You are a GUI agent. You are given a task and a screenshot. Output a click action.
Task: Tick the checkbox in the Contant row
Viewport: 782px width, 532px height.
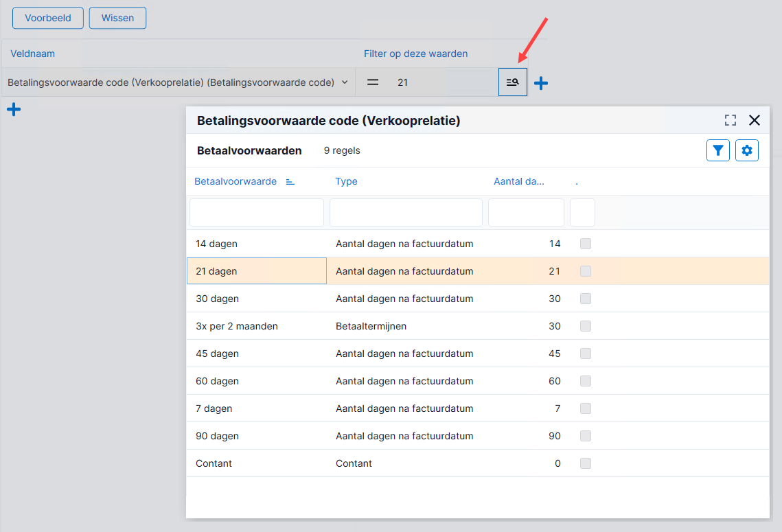[x=586, y=463]
